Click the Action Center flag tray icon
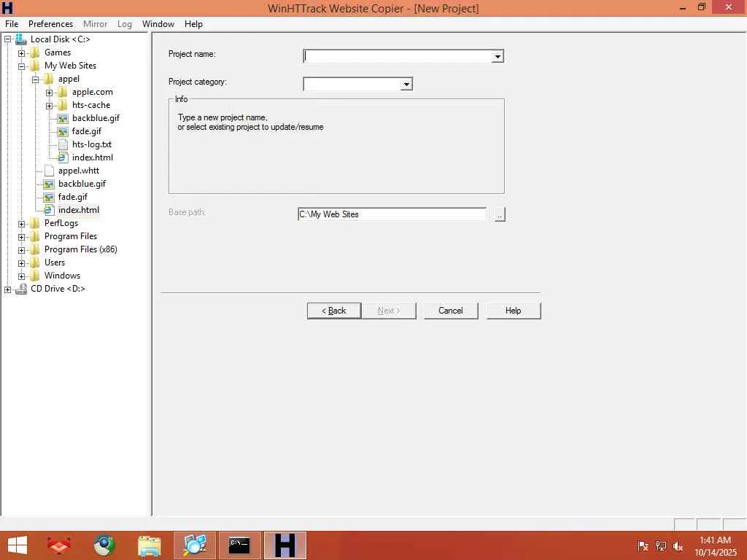 [x=643, y=546]
